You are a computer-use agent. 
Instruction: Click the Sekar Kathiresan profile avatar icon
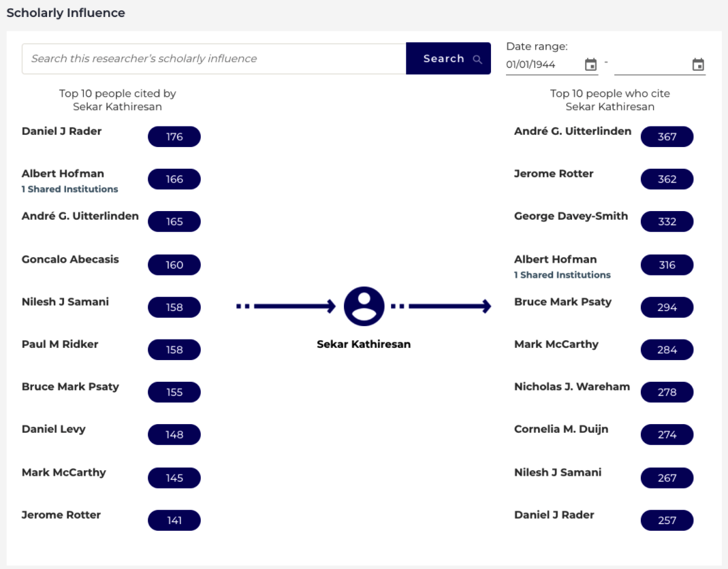click(x=364, y=306)
